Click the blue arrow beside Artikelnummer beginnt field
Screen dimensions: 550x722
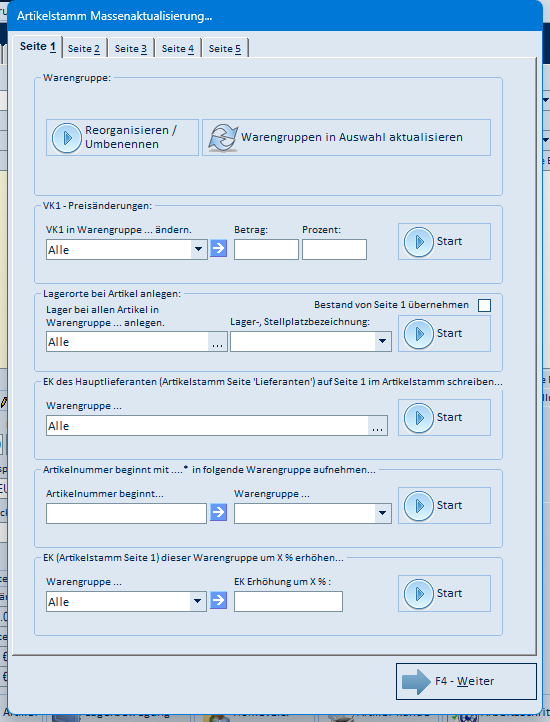tap(218, 512)
